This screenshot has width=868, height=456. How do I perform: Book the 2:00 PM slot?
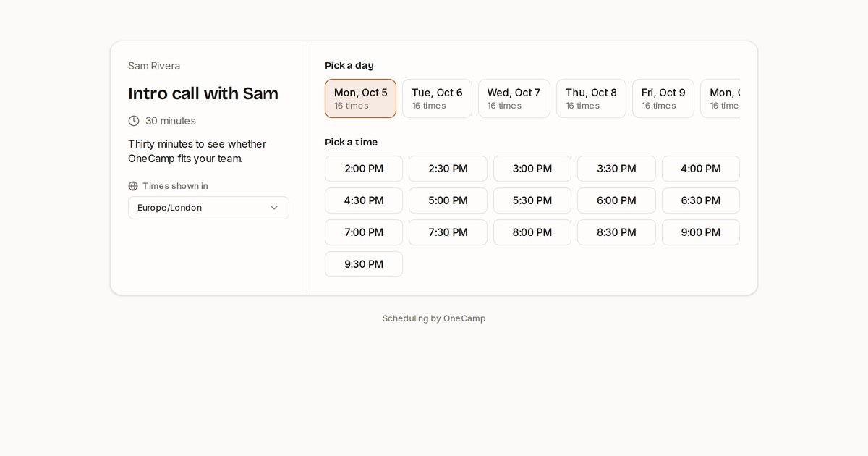(x=364, y=169)
